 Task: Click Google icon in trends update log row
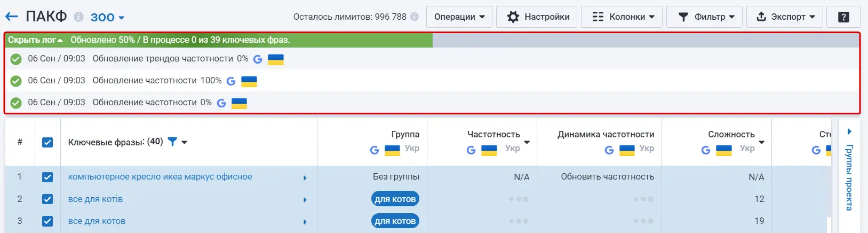click(x=258, y=59)
